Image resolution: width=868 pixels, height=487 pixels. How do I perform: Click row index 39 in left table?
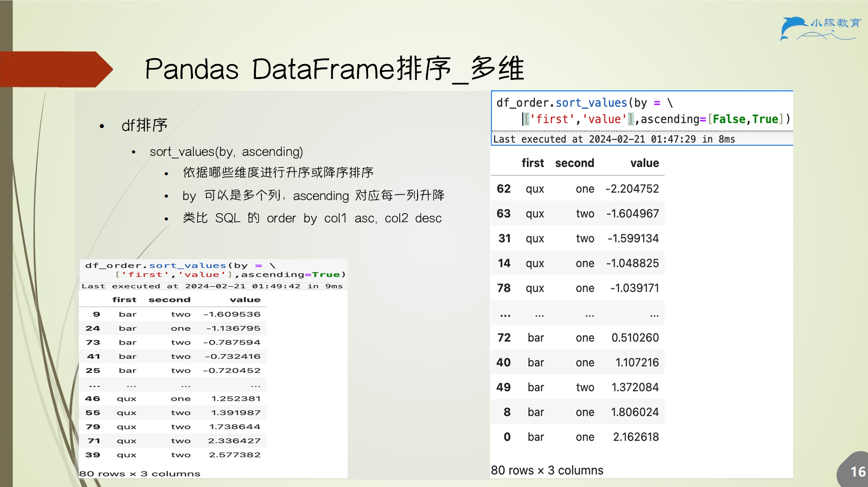click(93, 455)
